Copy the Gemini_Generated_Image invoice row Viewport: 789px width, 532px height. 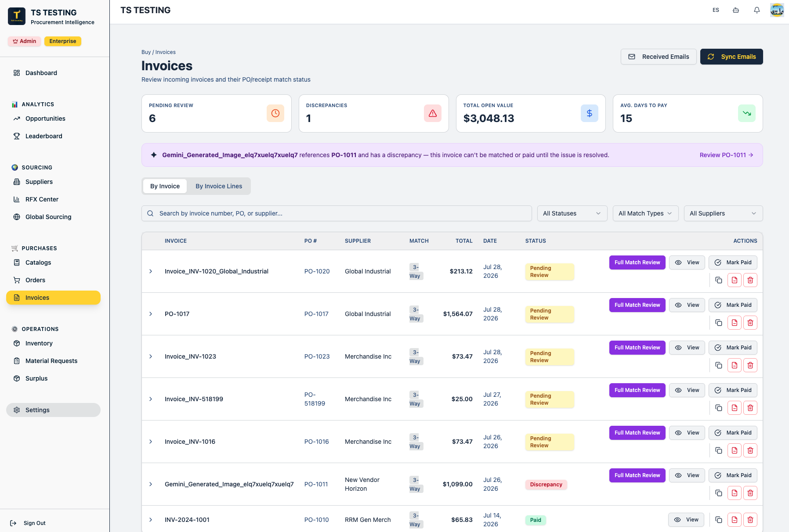tap(719, 493)
